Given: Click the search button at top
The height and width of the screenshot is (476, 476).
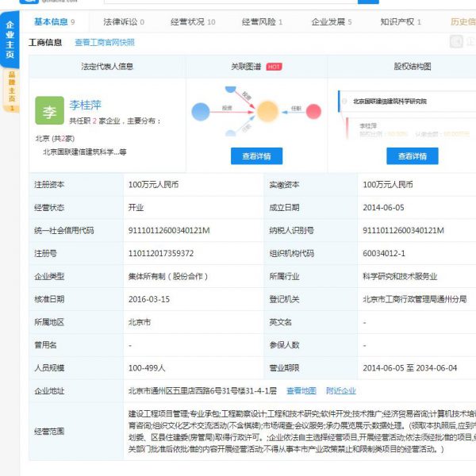Looking at the screenshot, I should [x=368, y=2].
